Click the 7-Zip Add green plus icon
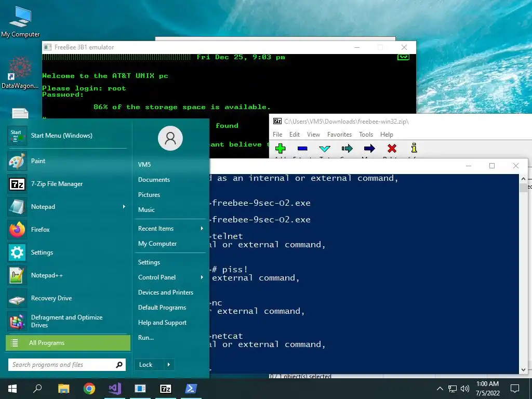 click(280, 148)
